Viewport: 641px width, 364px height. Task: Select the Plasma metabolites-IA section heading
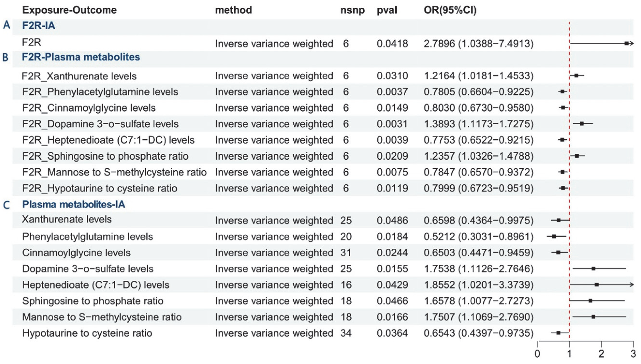(73, 205)
